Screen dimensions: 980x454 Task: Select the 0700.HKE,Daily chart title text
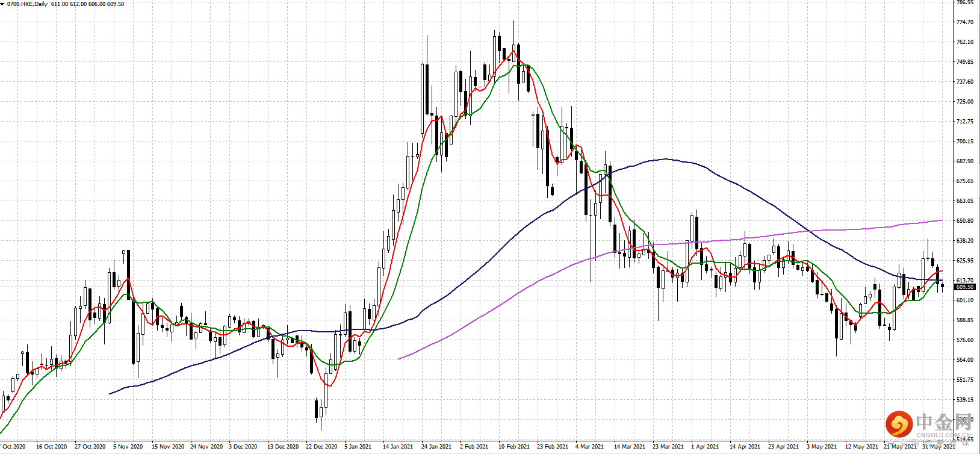[28, 4]
